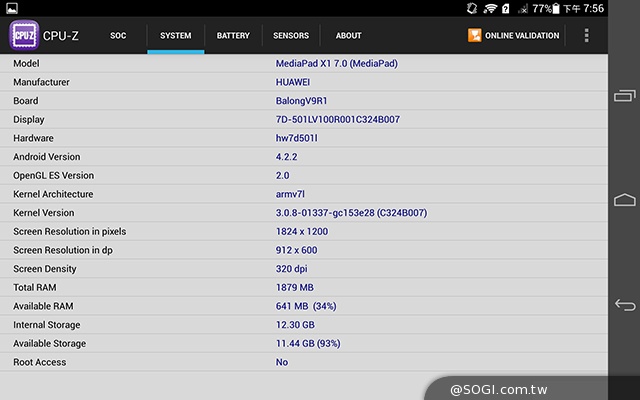The height and width of the screenshot is (400, 640).
Task: Tap the orange online validation icon
Action: tap(474, 36)
